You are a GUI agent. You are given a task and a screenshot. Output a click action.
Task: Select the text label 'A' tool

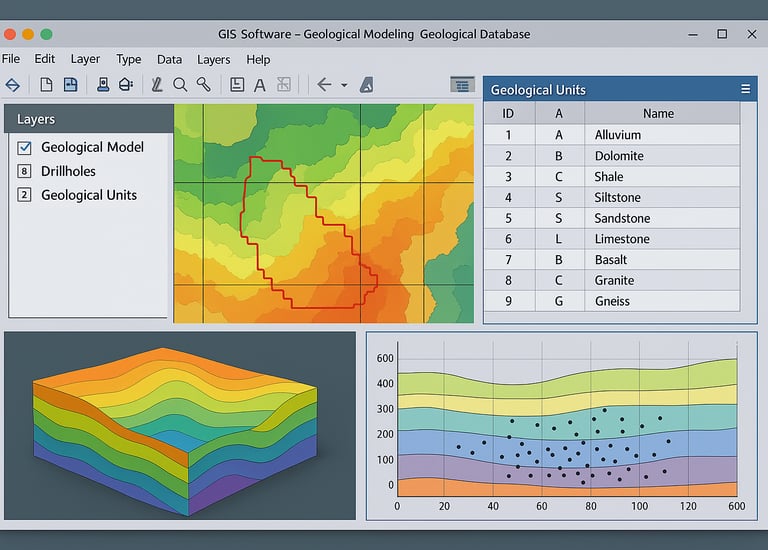click(260, 85)
